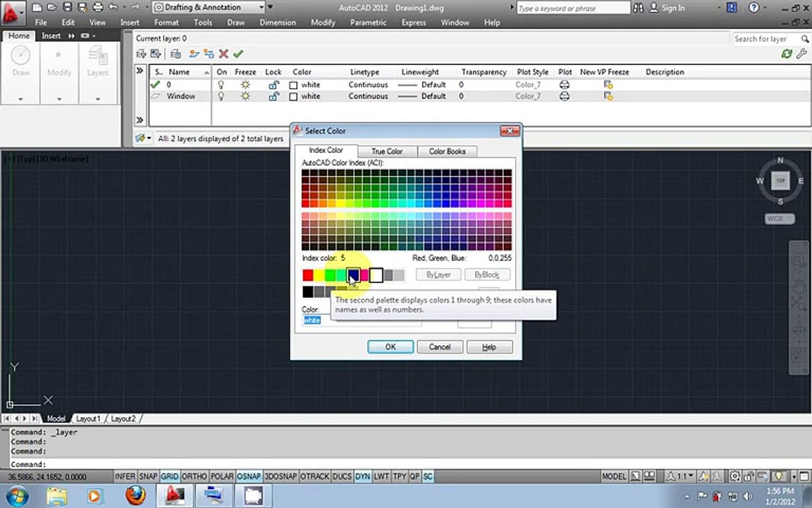Click the Layer States Manager icon
Image resolution: width=812 pixels, height=508 pixels.
[x=176, y=54]
